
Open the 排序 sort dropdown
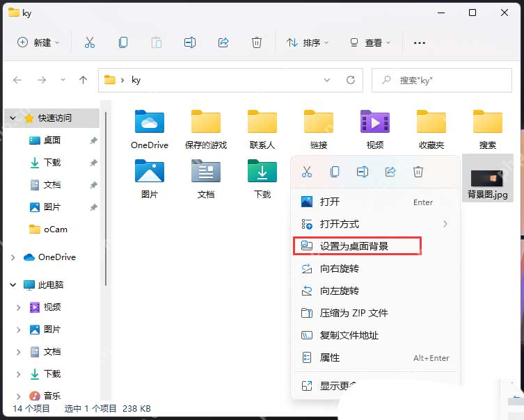pos(308,42)
